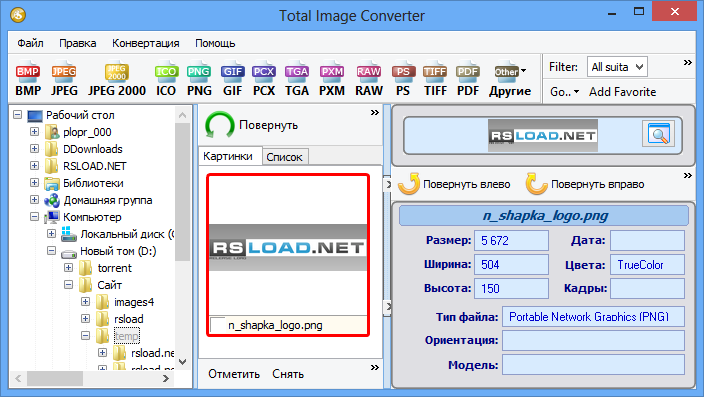The height and width of the screenshot is (397, 704).
Task: Collapse the Рабочий стол tree node
Action: (x=18, y=115)
